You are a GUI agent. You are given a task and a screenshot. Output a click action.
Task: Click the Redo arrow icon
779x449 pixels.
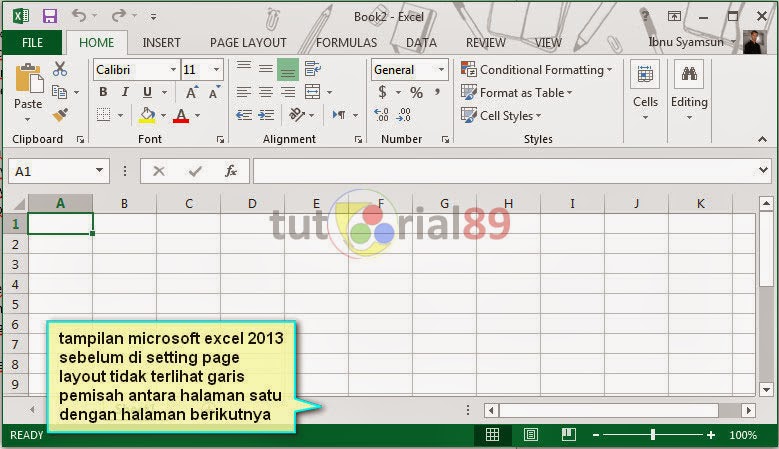[x=118, y=15]
